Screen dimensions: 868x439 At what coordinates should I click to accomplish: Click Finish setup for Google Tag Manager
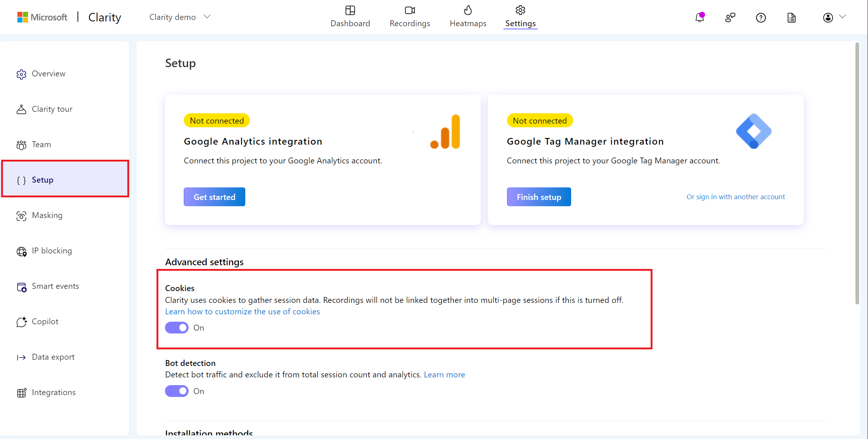538,197
